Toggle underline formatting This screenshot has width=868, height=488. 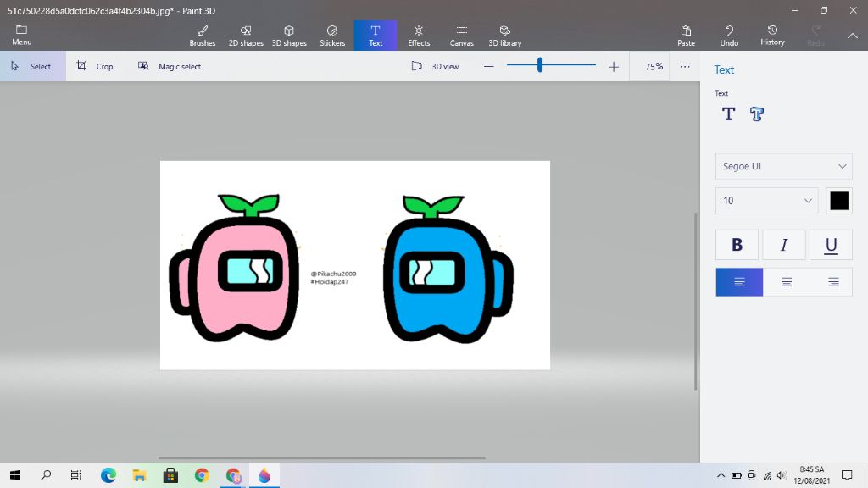click(x=831, y=245)
